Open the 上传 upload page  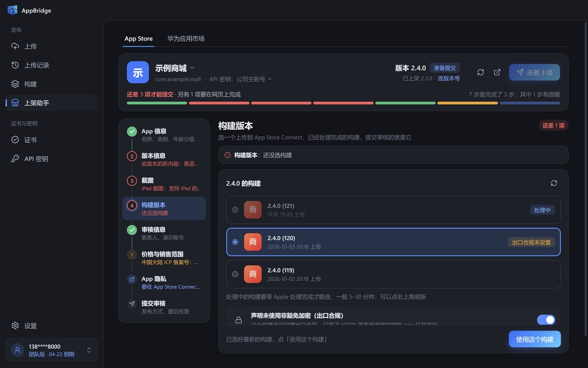pos(51,46)
